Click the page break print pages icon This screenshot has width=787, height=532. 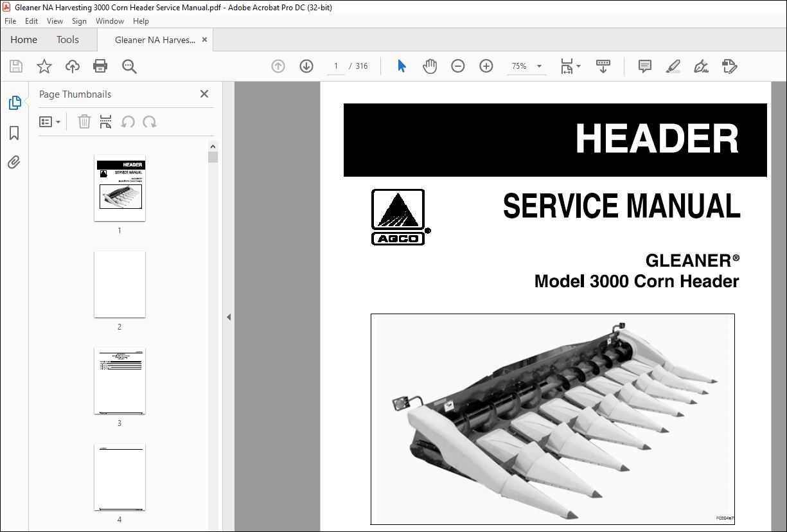click(x=106, y=122)
